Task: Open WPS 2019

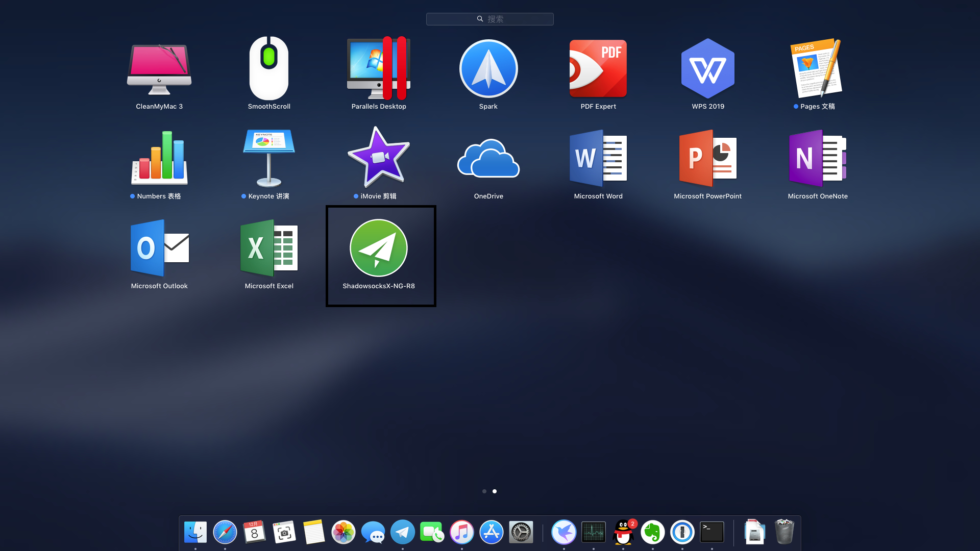Action: point(708,69)
